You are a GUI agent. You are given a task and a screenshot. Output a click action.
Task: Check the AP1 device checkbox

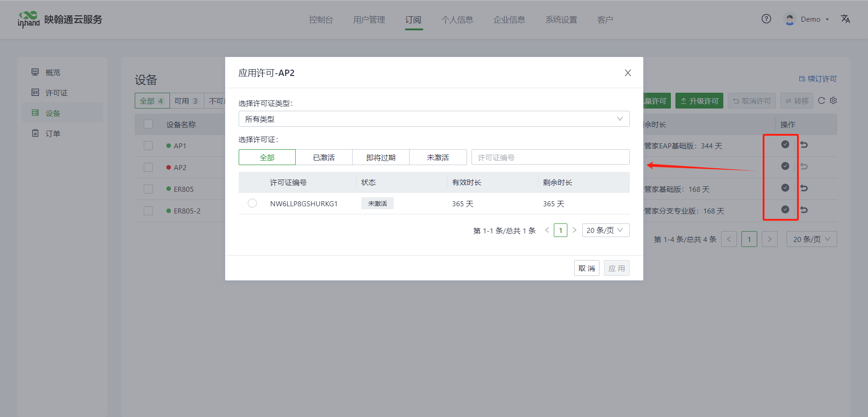point(148,146)
